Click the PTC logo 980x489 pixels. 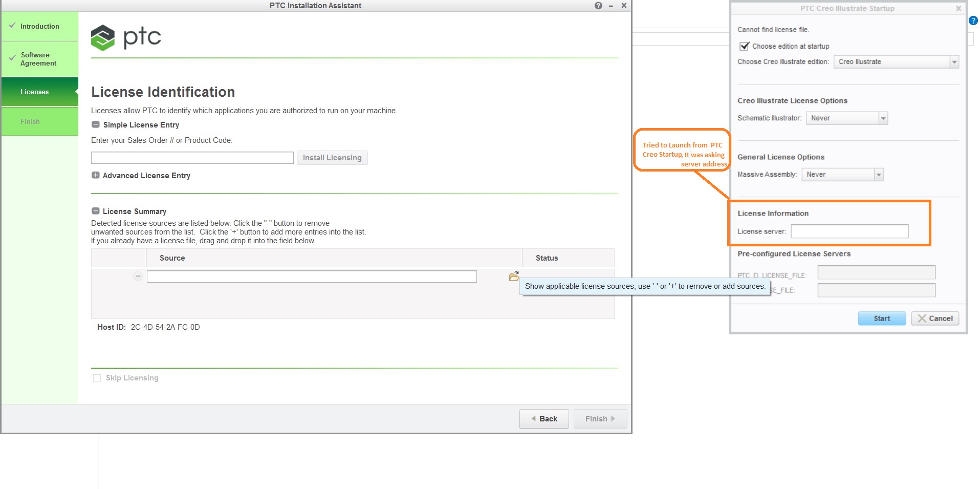click(126, 37)
